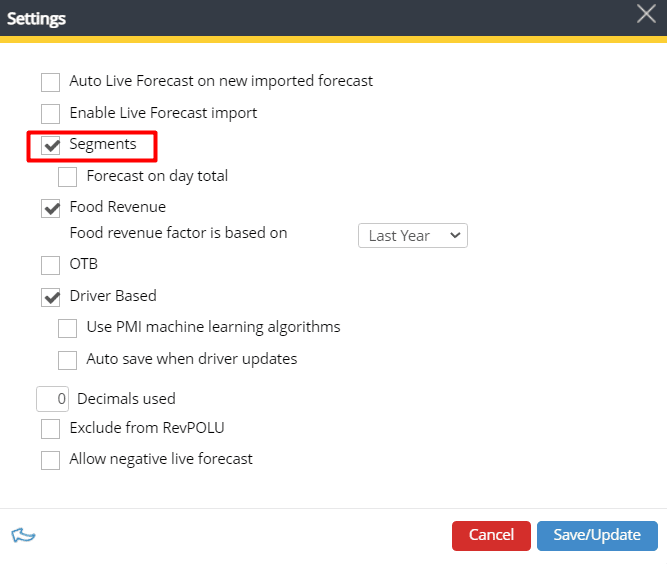Uncheck the Segments checkbox
The image size is (667, 564).
tap(51, 146)
